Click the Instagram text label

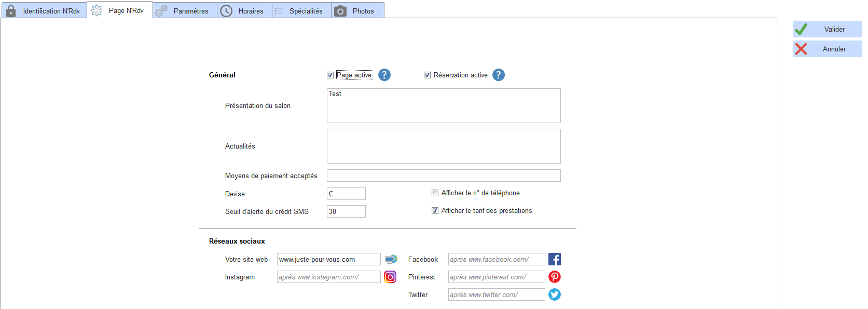(x=240, y=277)
